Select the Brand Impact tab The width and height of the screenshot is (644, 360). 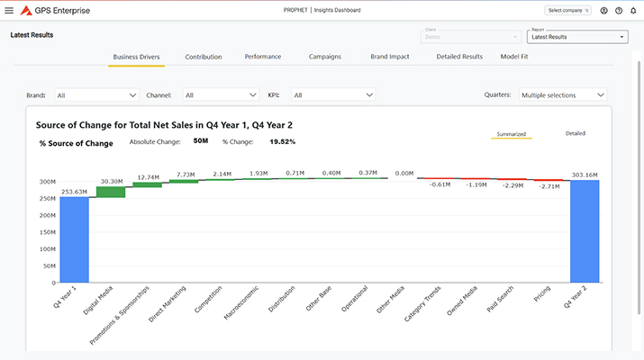pos(390,57)
